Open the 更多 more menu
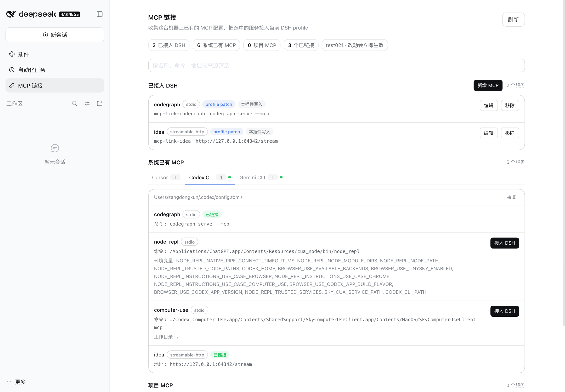The image size is (565, 392). click(16, 382)
